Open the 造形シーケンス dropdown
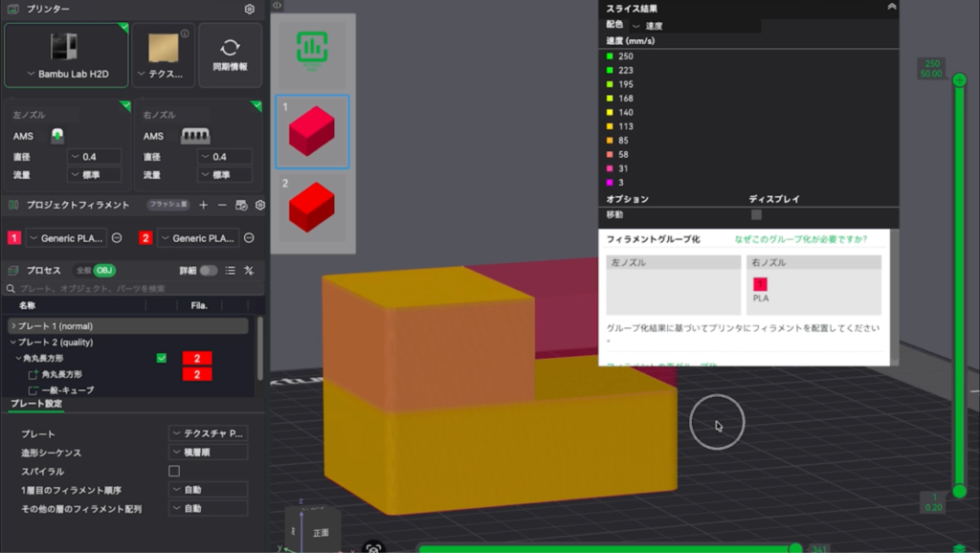Viewport: 980px width, 553px height. click(209, 453)
